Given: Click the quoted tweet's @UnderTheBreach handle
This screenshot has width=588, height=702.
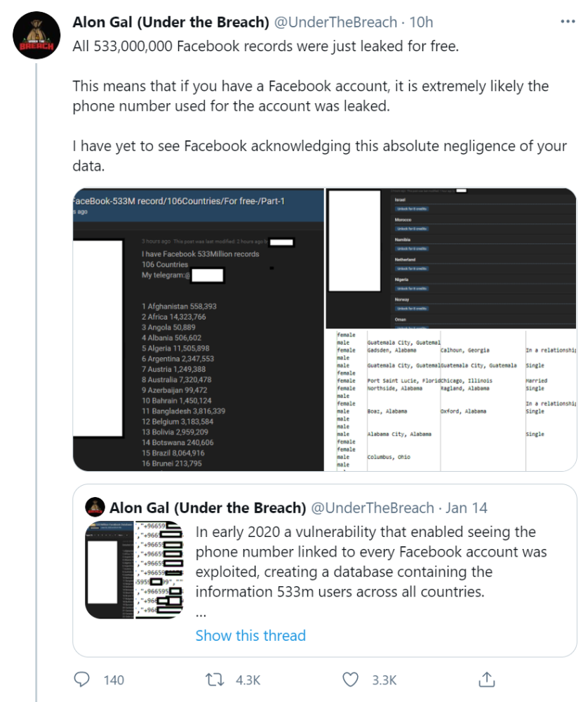Looking at the screenshot, I should click(x=373, y=508).
